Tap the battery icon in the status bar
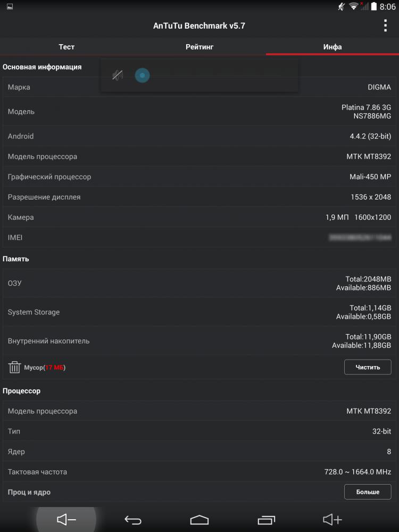 click(373, 6)
